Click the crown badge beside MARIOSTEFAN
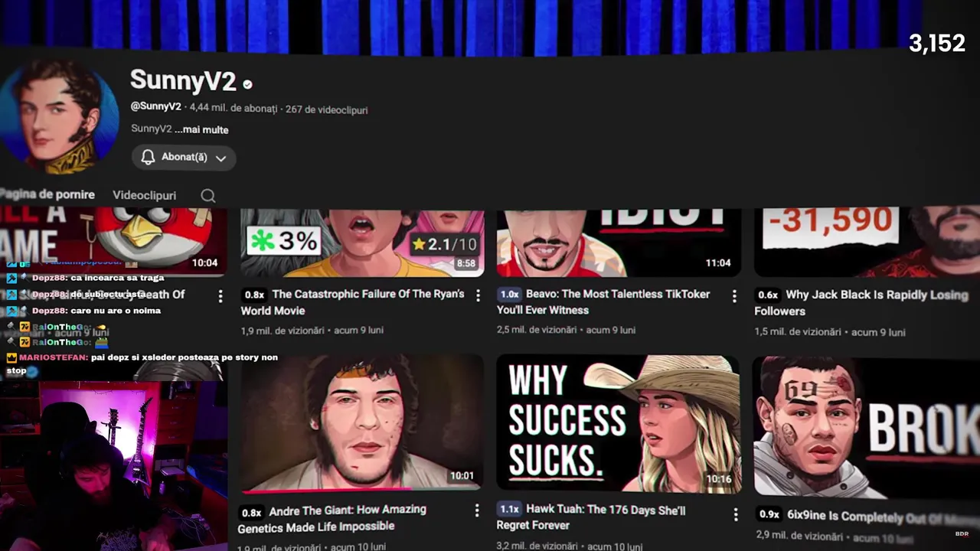Screen dimensions: 980x551 coord(11,357)
